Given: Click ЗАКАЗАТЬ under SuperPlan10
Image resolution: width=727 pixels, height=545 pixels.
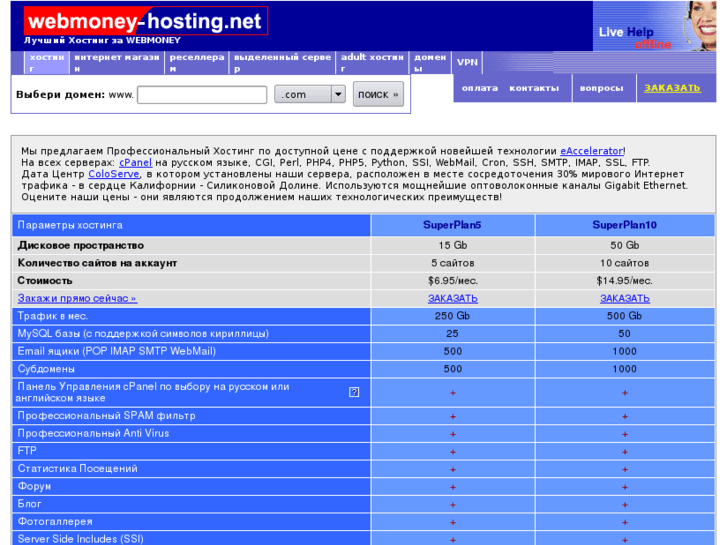Looking at the screenshot, I should coord(625,298).
